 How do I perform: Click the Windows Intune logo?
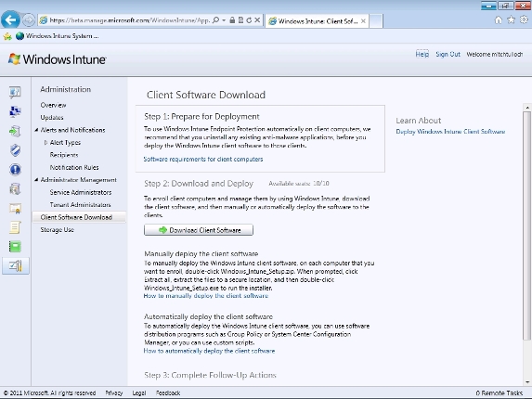click(x=57, y=59)
